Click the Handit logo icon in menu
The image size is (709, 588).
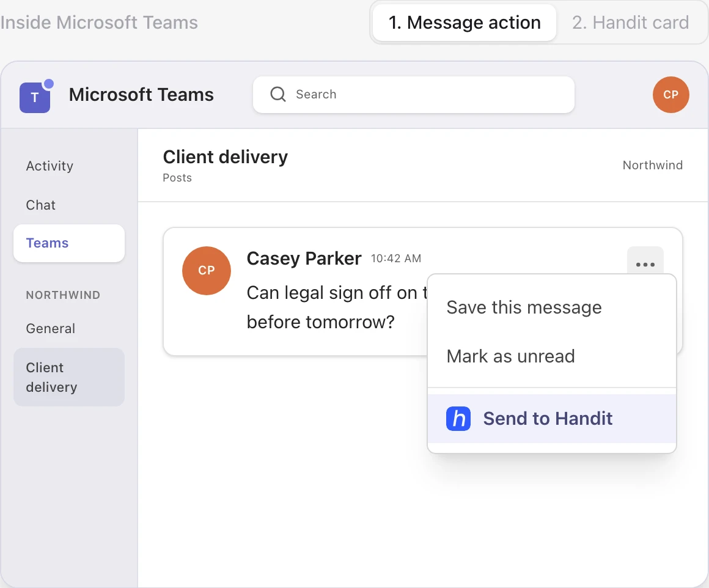tap(458, 418)
